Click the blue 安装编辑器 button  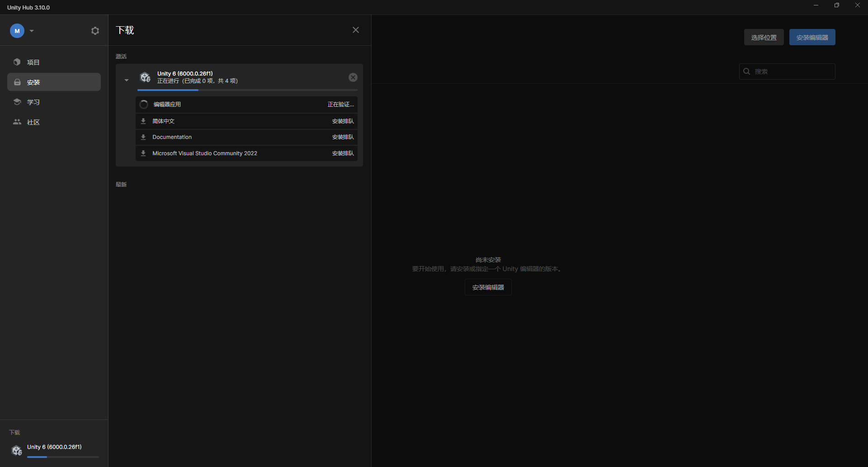click(812, 37)
